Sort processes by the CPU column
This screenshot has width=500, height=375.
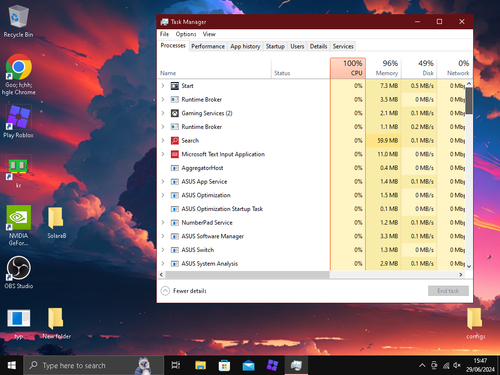[x=348, y=68]
